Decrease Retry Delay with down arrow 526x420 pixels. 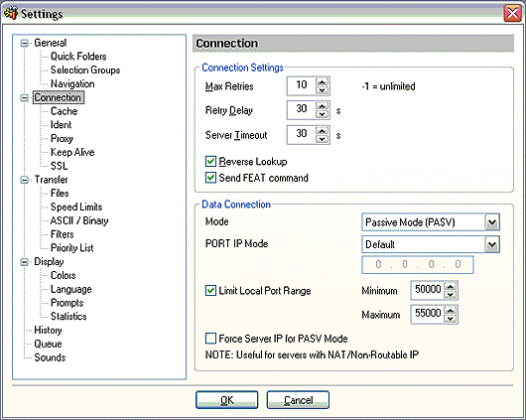click(322, 114)
